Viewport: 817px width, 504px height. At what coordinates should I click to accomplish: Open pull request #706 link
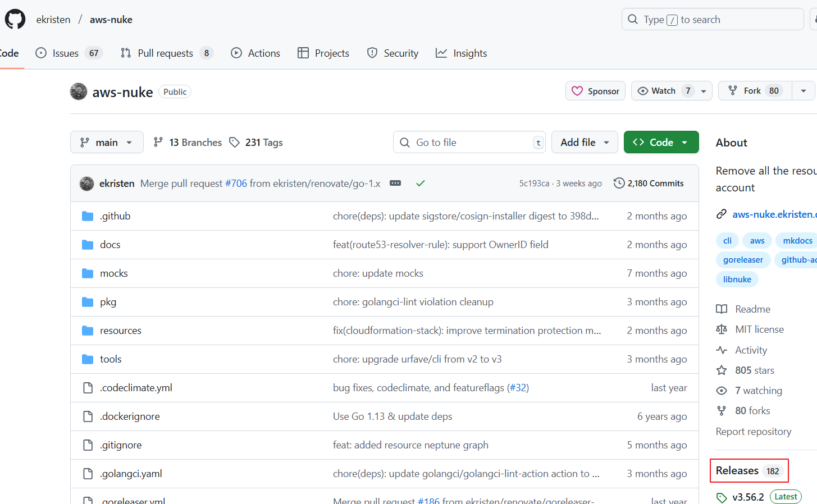[236, 184]
